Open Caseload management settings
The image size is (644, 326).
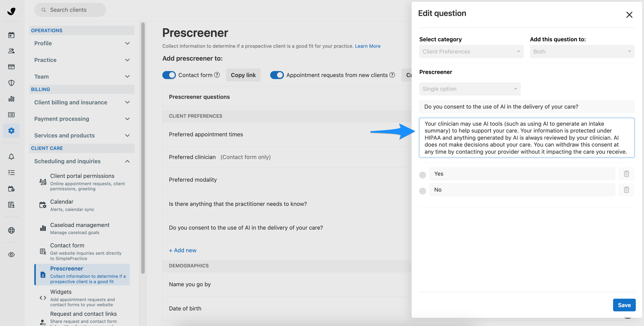83,228
